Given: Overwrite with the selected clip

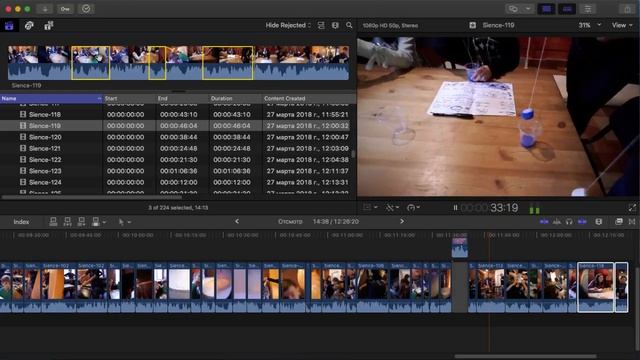Looking at the screenshot, I should [x=96, y=222].
